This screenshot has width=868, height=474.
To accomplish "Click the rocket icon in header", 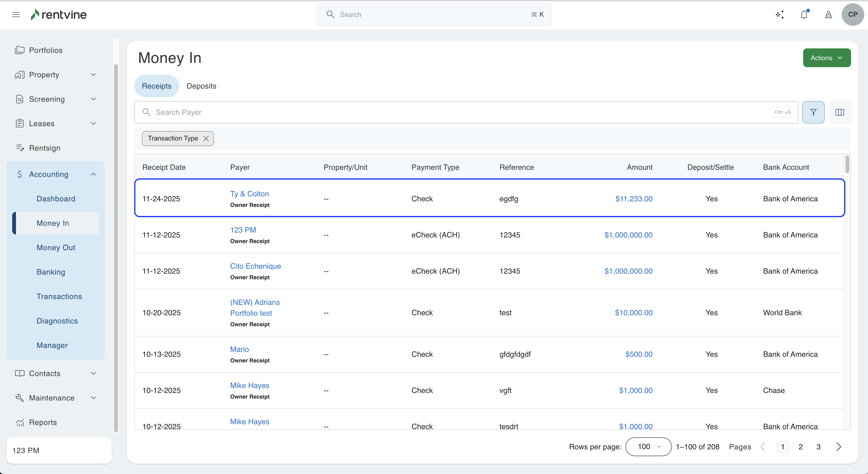I will click(x=828, y=15).
